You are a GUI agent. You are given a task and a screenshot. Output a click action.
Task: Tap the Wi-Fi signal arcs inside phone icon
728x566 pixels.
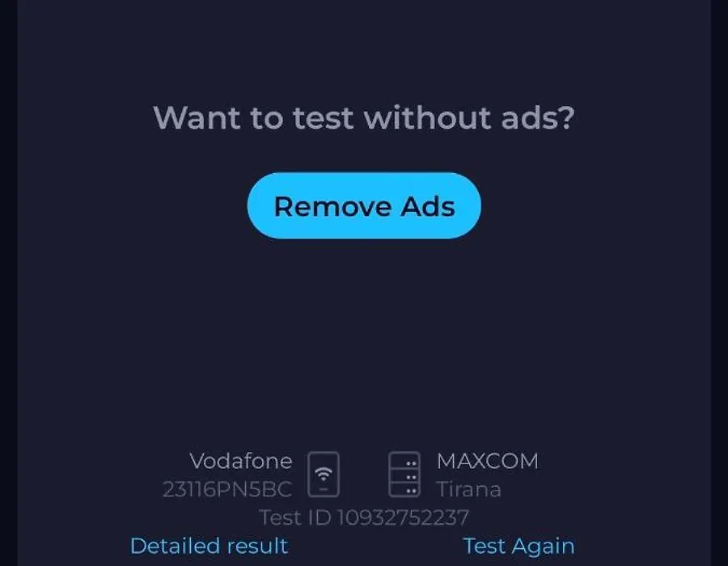[x=324, y=474]
